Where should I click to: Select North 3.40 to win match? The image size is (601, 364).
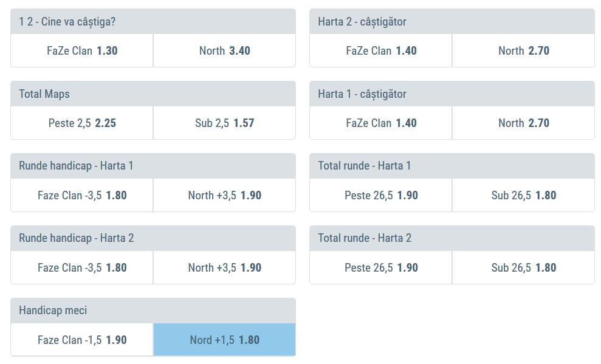[224, 51]
